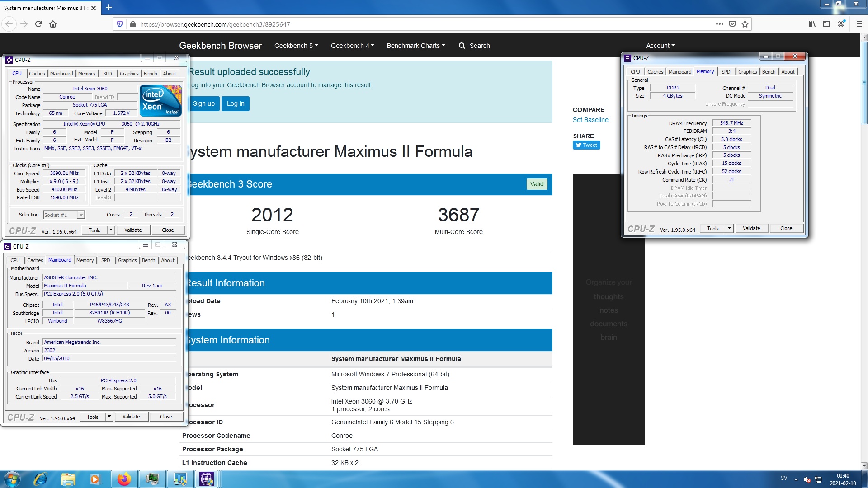Click the scrollbar down arrow
This screenshot has height=488, width=868.
click(864, 466)
